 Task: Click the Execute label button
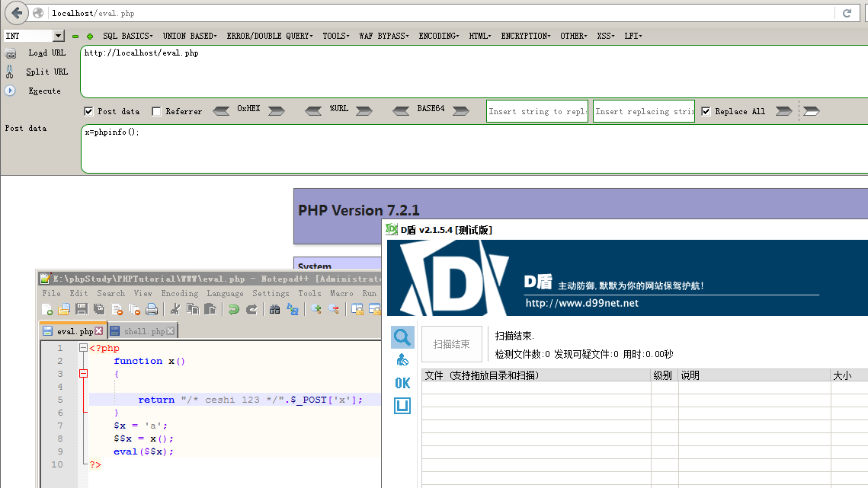click(x=45, y=91)
